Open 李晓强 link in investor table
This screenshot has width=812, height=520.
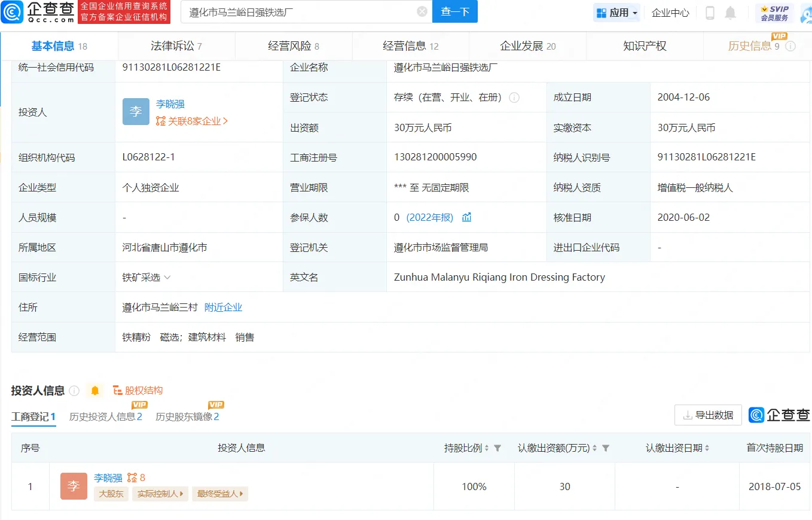108,478
